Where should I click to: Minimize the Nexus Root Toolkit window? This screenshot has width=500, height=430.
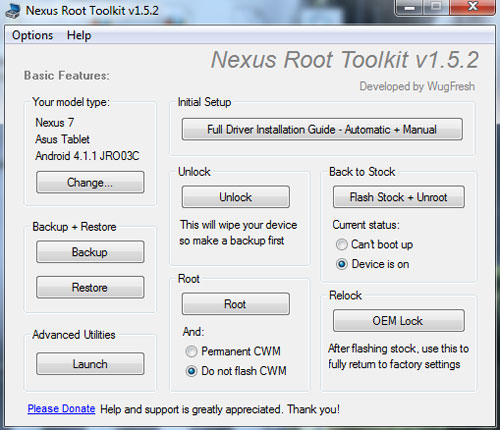(410, 7)
